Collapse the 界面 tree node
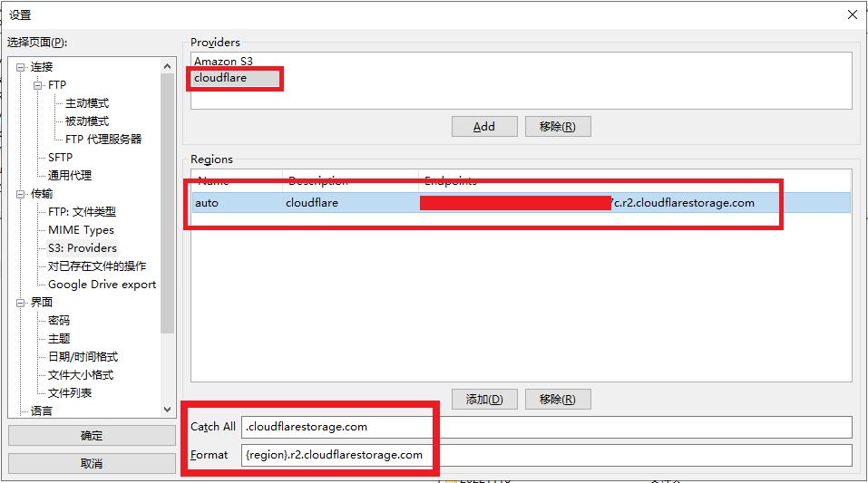868x483 pixels. [x=21, y=303]
